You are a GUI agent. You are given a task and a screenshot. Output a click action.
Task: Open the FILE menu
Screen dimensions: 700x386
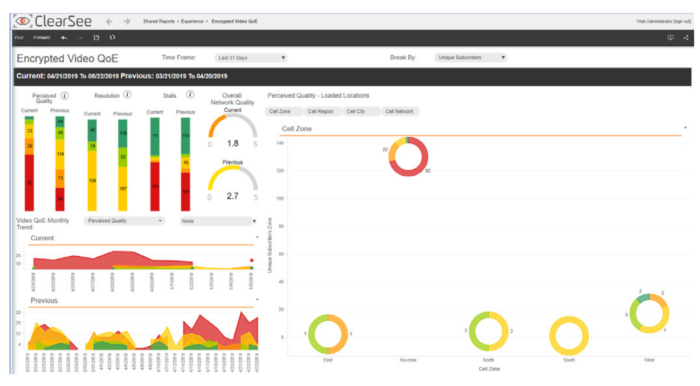pyautogui.click(x=19, y=38)
